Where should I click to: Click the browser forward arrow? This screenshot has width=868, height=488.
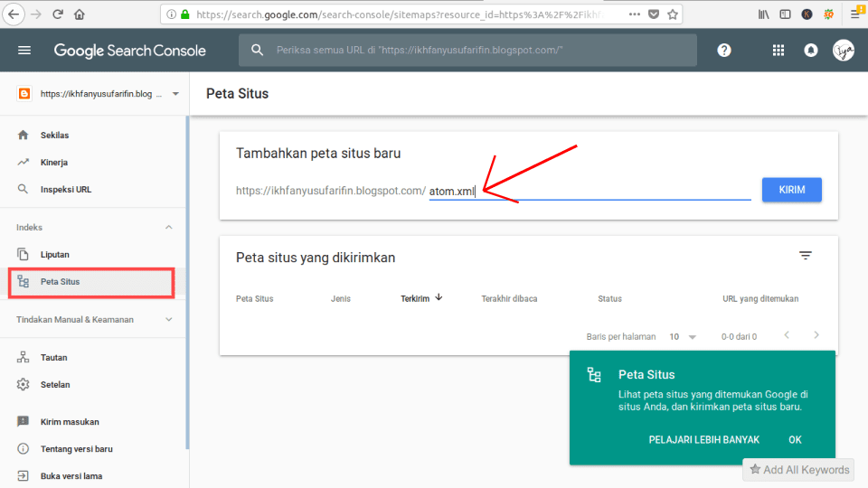[x=36, y=14]
